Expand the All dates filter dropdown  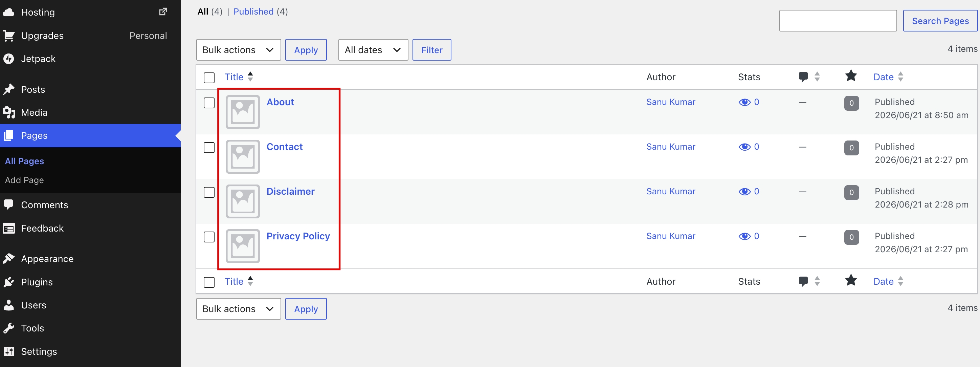pos(373,50)
